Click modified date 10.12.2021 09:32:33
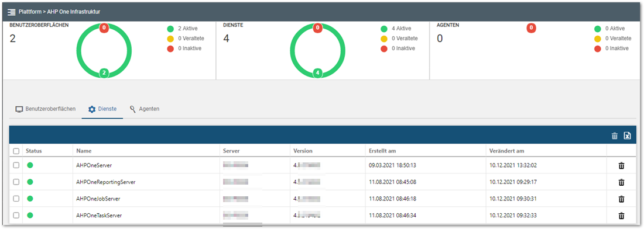 coord(513,216)
